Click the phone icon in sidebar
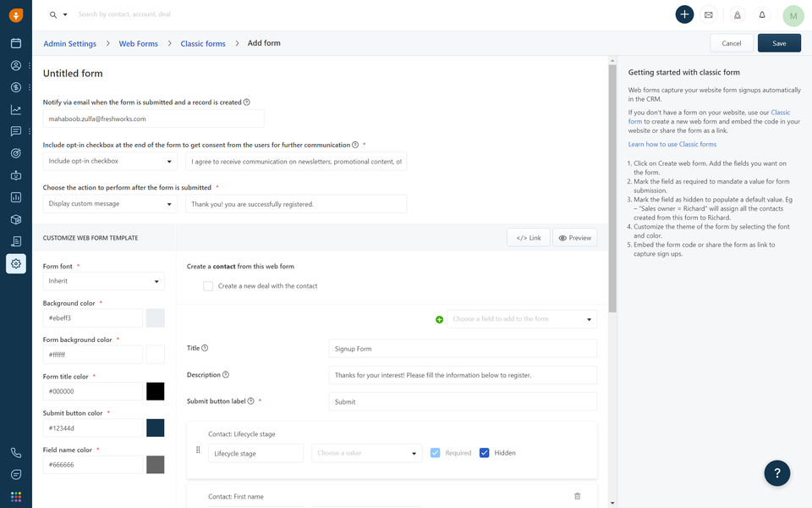The width and height of the screenshot is (812, 508). [x=16, y=453]
